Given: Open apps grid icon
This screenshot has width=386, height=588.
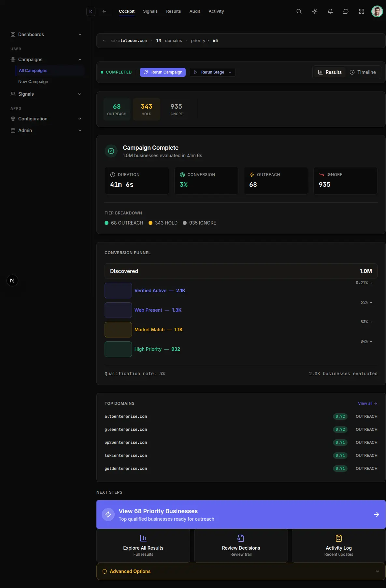Looking at the screenshot, I should (362, 11).
